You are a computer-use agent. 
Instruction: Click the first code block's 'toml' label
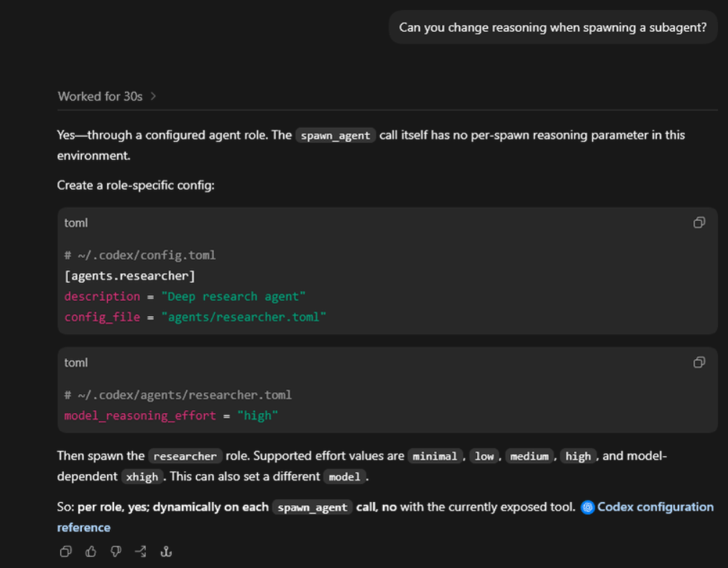[75, 223]
